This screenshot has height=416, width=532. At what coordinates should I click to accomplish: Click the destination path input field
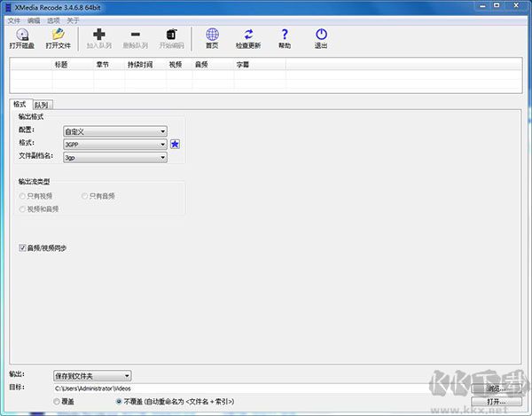[x=260, y=389]
